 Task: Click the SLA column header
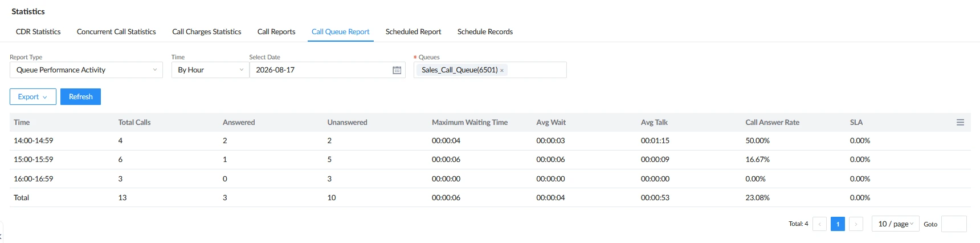[856, 123]
